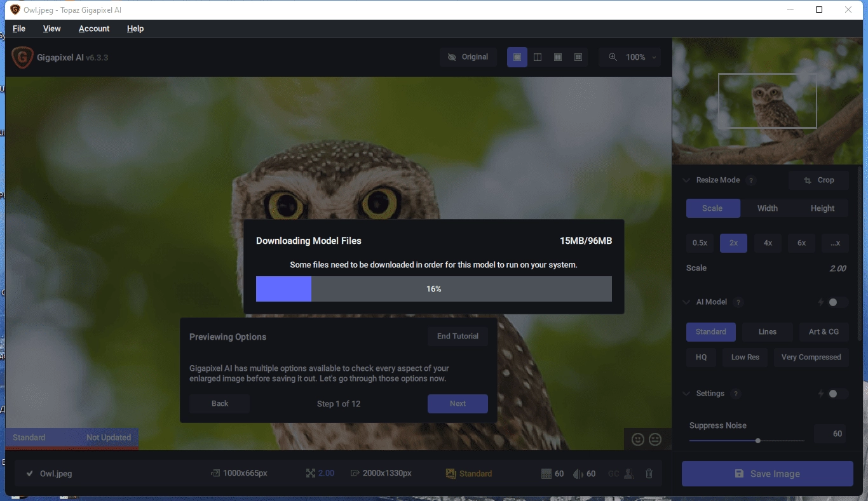Click End Tutorial button
This screenshot has width=868, height=501.
click(458, 337)
